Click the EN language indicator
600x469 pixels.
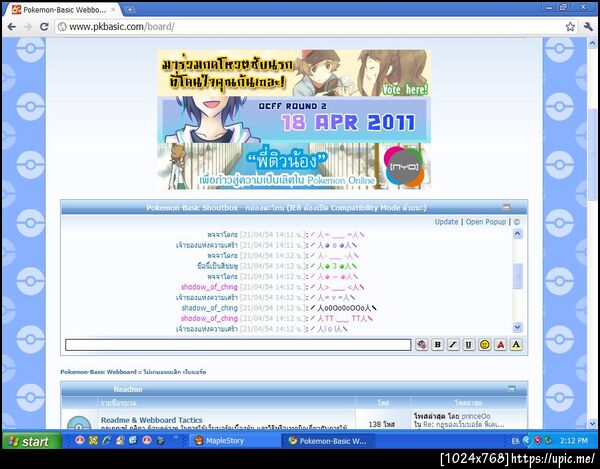coord(515,441)
